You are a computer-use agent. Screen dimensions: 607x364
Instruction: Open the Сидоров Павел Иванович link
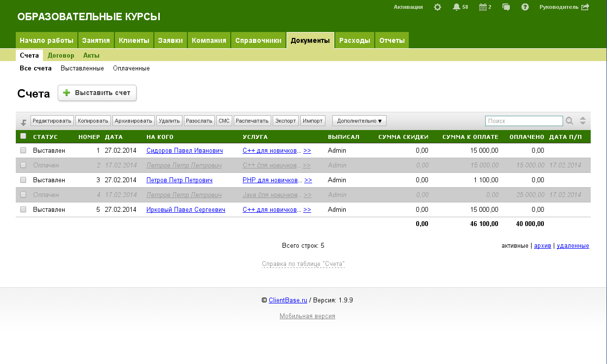click(x=184, y=151)
